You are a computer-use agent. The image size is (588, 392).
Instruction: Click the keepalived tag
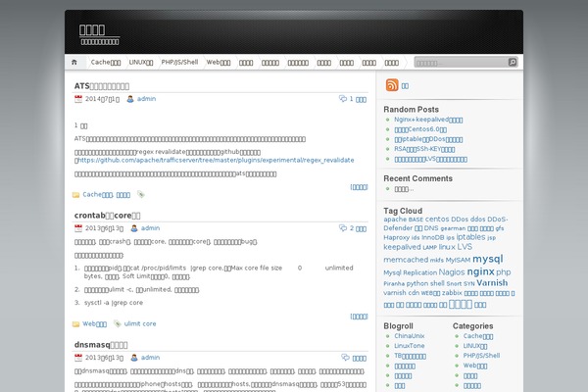(x=402, y=247)
